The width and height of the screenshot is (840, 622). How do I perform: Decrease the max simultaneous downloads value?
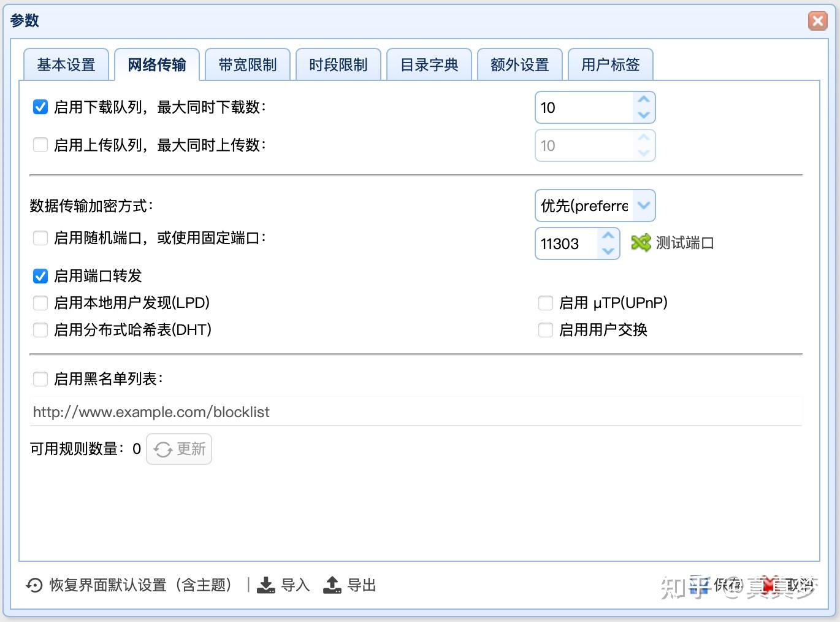pos(644,115)
